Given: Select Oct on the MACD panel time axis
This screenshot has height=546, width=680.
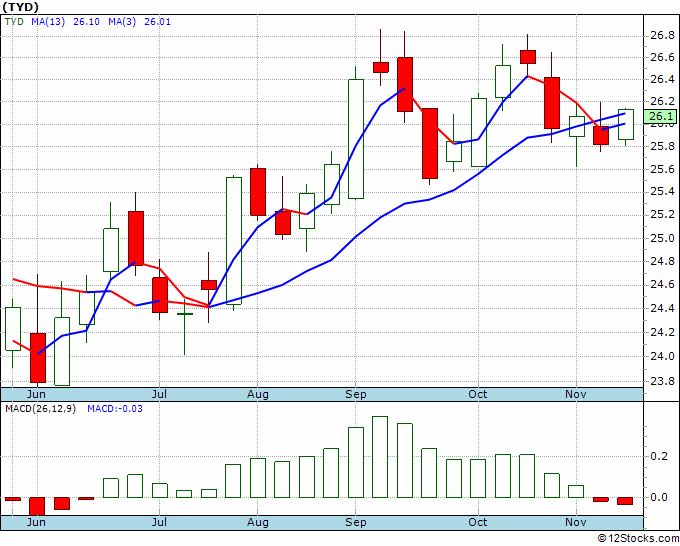Looking at the screenshot, I should click(x=478, y=522).
